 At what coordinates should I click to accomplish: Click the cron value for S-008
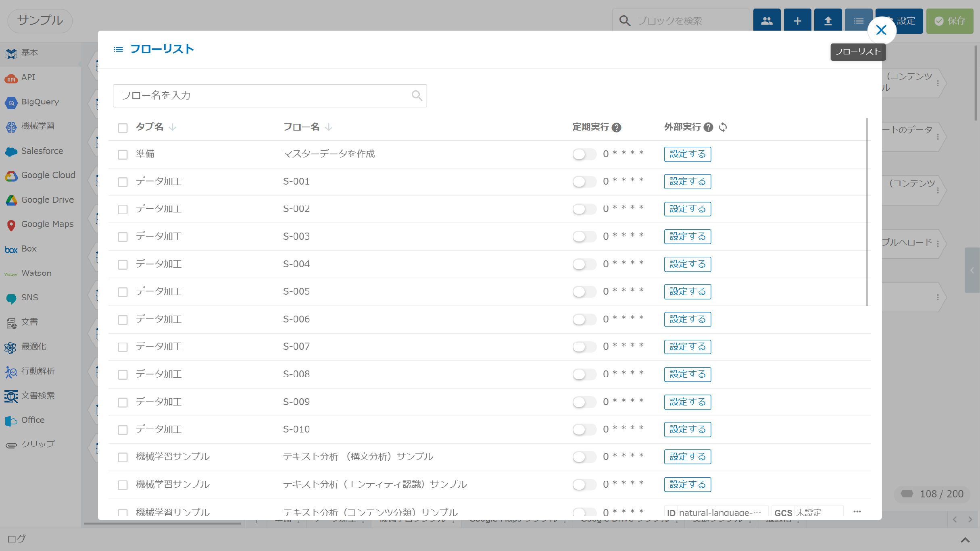click(623, 374)
